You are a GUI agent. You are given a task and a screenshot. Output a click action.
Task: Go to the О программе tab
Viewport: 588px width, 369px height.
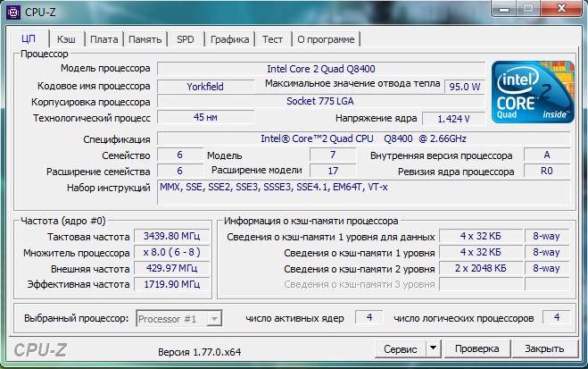[326, 39]
